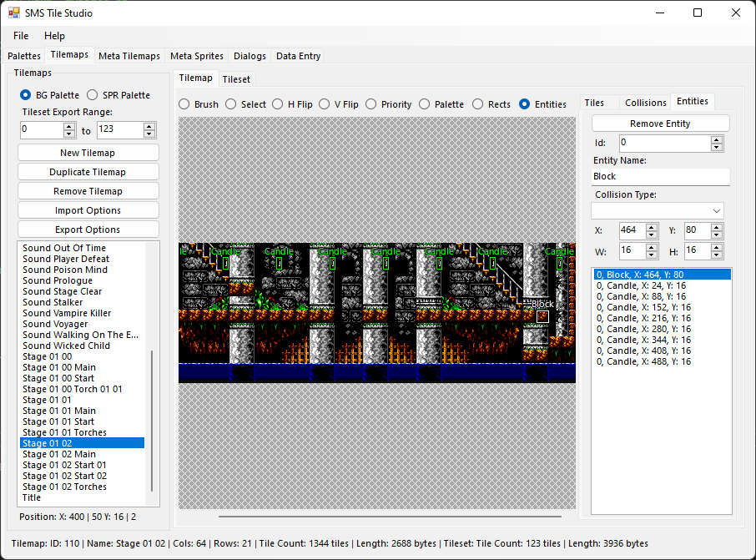Image resolution: width=756 pixels, height=560 pixels.
Task: Increase the entity H height value
Action: (717, 248)
